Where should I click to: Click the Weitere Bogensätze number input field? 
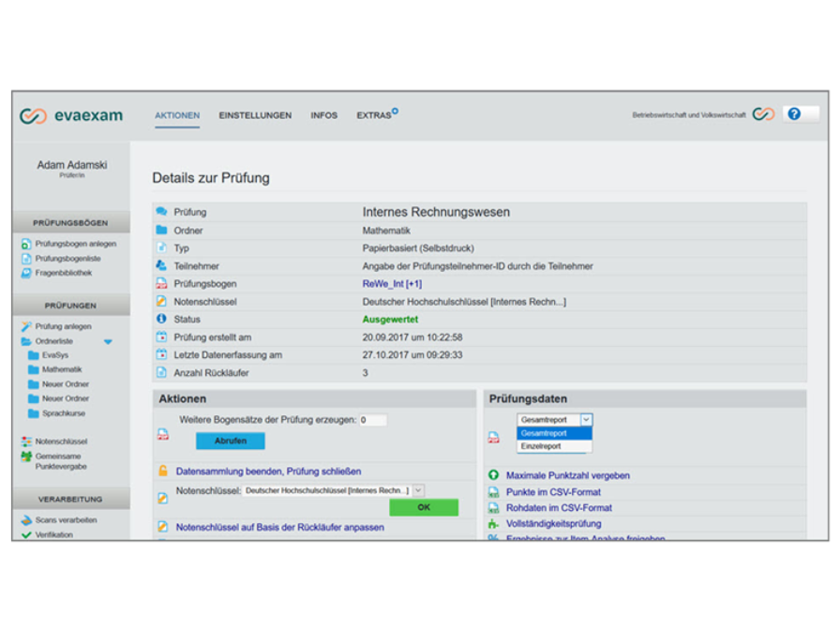[373, 420]
